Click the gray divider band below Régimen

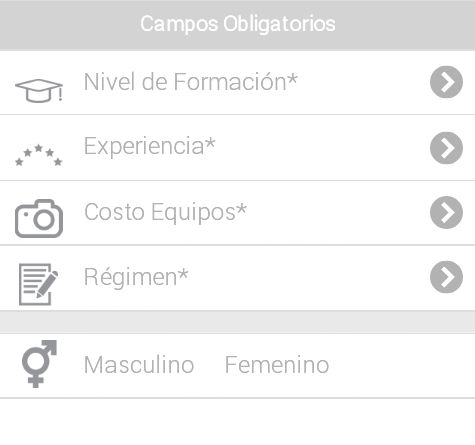coord(237,322)
